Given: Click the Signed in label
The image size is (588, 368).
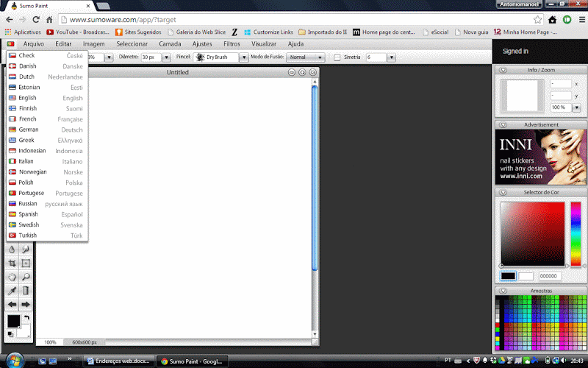Looking at the screenshot, I should 515,51.
